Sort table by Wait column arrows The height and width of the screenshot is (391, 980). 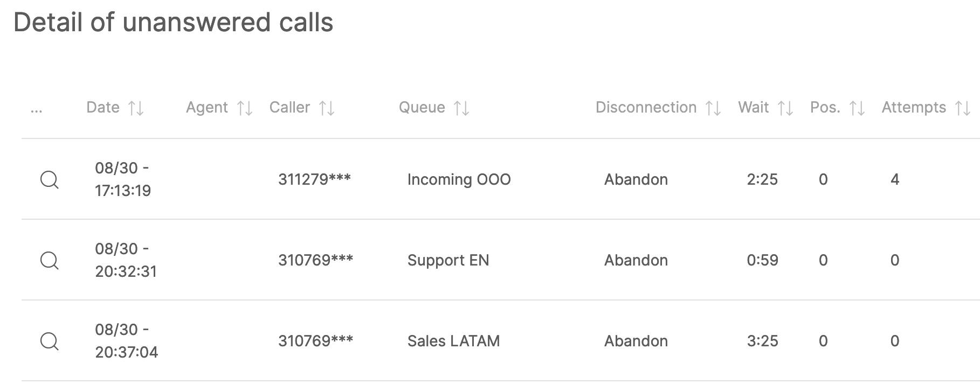point(785,108)
